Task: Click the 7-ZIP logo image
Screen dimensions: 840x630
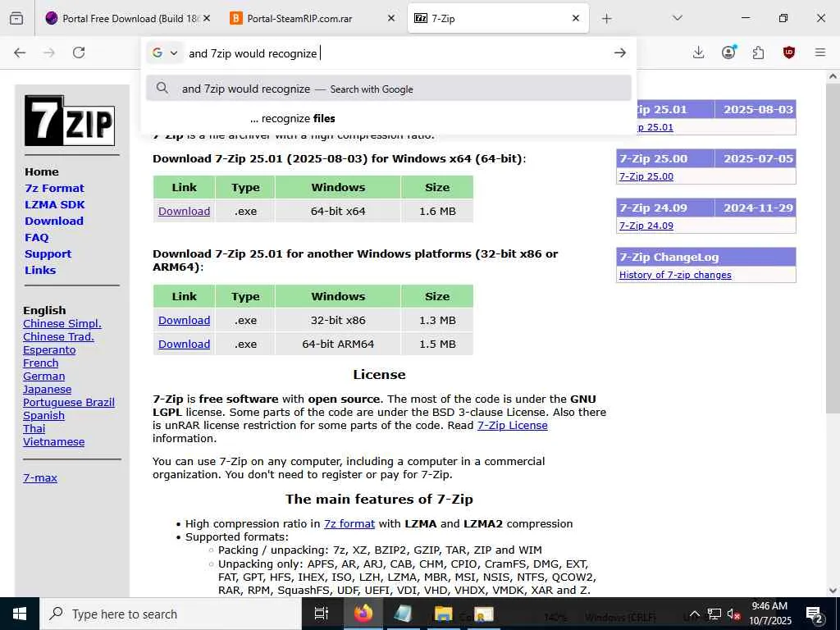Action: (x=70, y=121)
